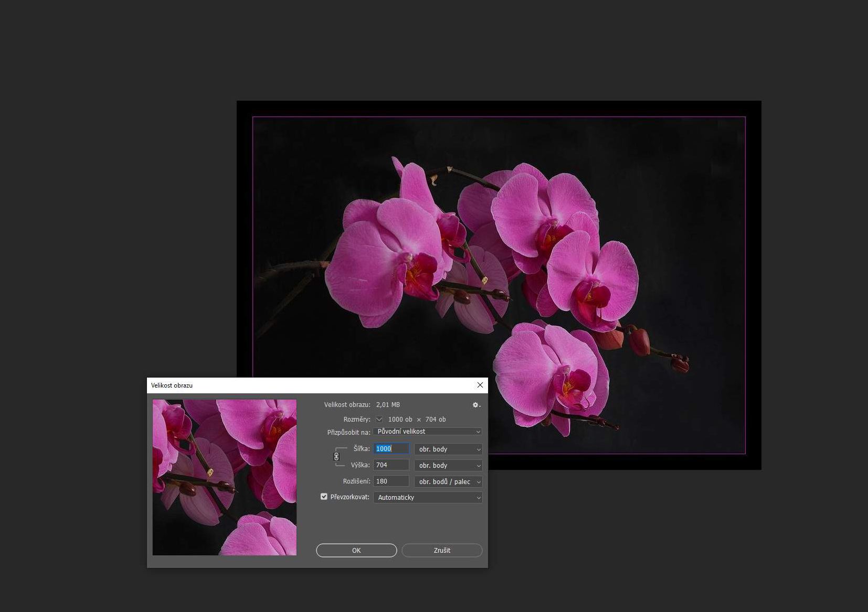Image resolution: width=868 pixels, height=612 pixels.
Task: Open the Šířka unit dropdown
Action: [448, 449]
